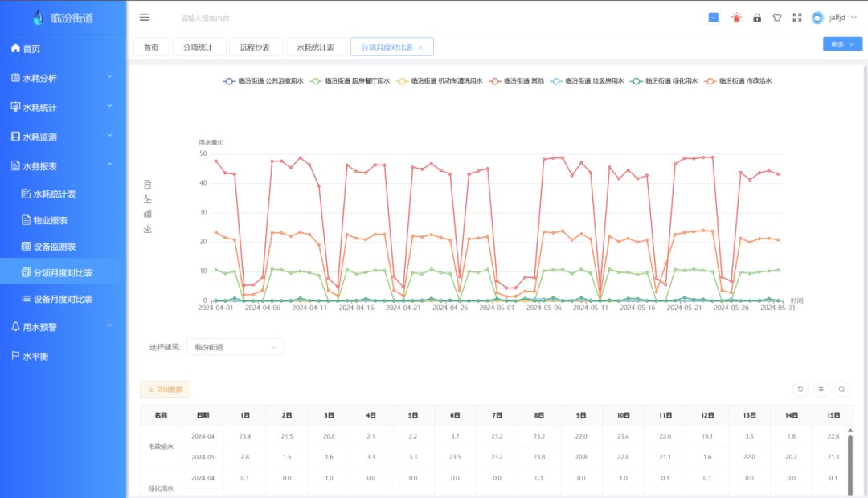Click the top search input field
This screenshot has width=868, height=498.
point(241,18)
